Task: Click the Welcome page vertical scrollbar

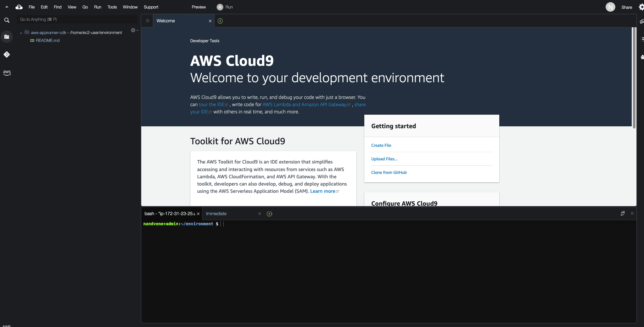Action: point(634,78)
